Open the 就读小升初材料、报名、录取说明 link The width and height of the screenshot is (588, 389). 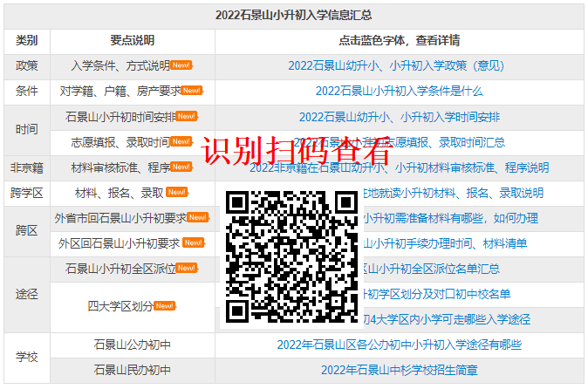[x=454, y=193]
